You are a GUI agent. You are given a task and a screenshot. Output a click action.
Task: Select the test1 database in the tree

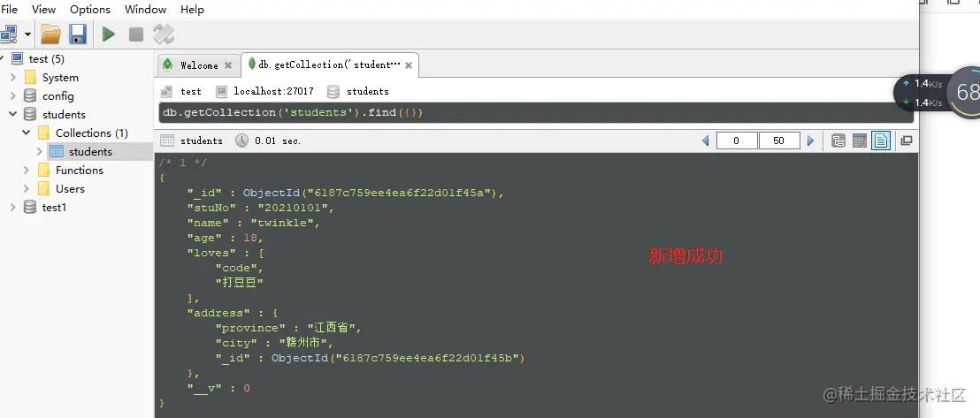coord(54,208)
